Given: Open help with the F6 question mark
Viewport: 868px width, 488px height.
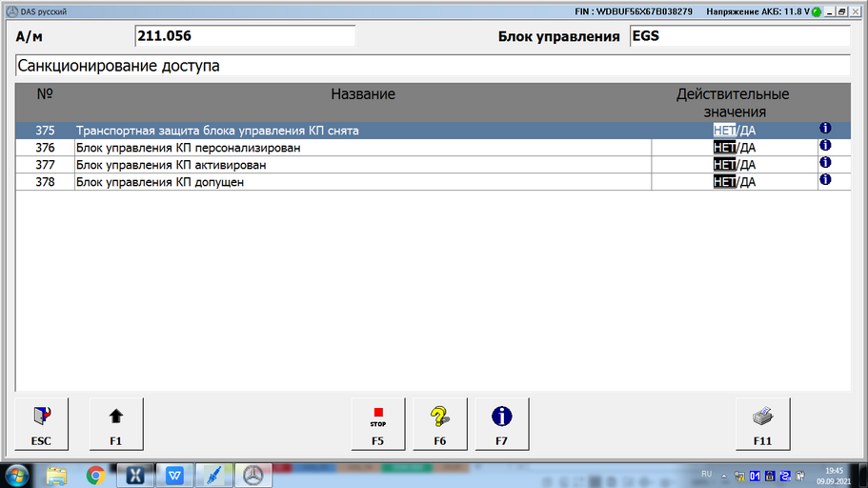Looking at the screenshot, I should coord(440,424).
